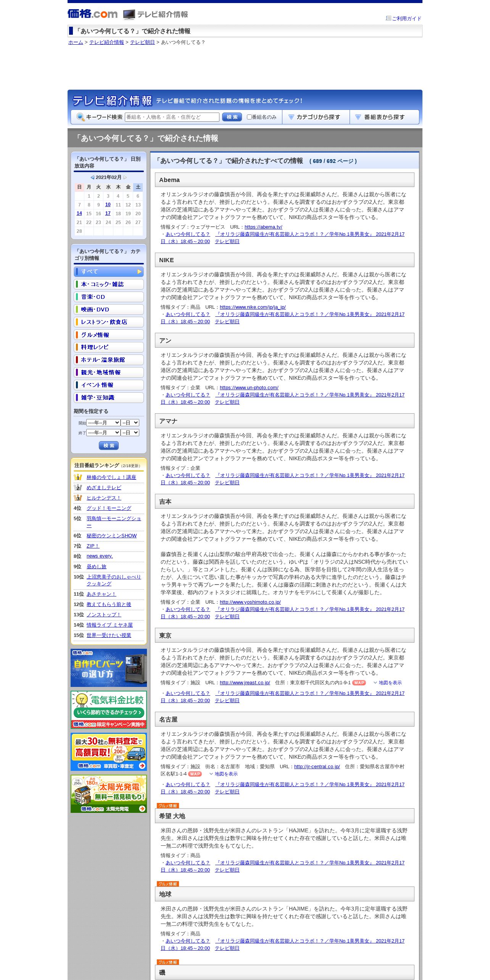The width and height of the screenshot is (490, 980).
Task: Open テレビ朝日 link under Abema entry
Action: point(227,242)
